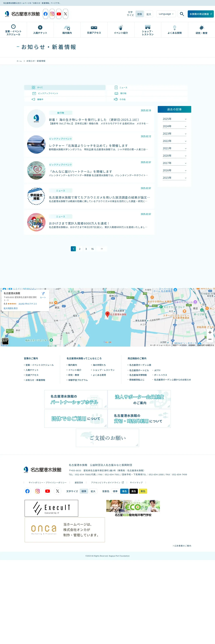Select the 発行物 category filter
The image size is (215, 644).
click(x=147, y=93)
